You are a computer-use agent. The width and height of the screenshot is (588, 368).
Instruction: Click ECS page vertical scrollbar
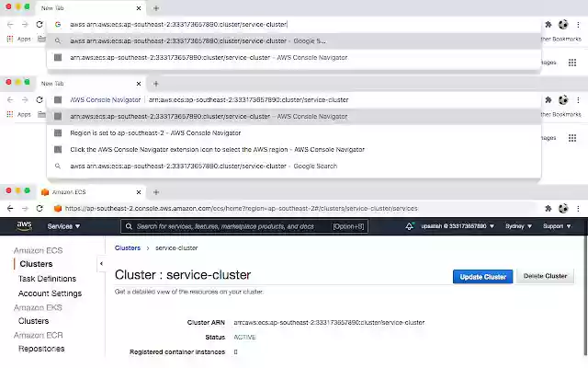point(585,294)
